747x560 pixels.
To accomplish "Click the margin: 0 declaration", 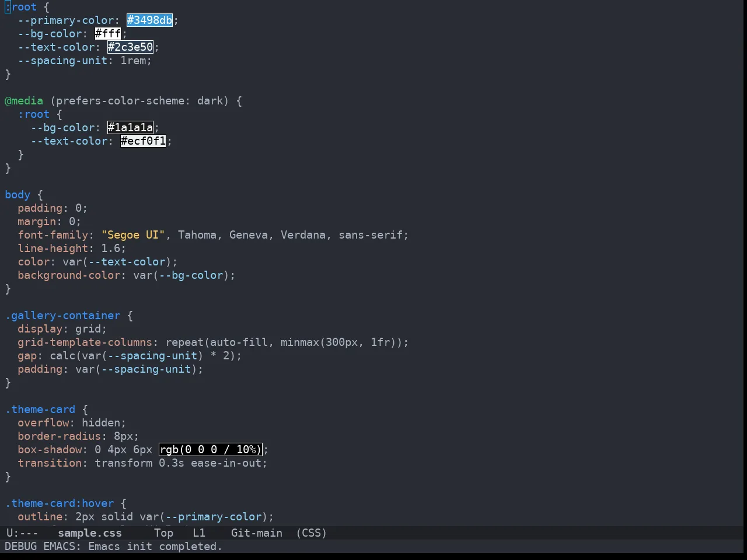I will 50,222.
